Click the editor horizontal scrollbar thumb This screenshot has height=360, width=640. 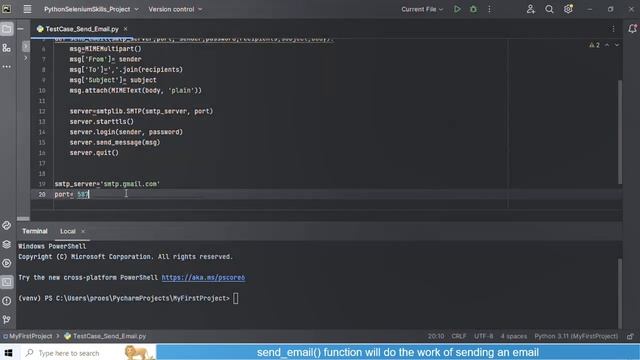pos(23,218)
